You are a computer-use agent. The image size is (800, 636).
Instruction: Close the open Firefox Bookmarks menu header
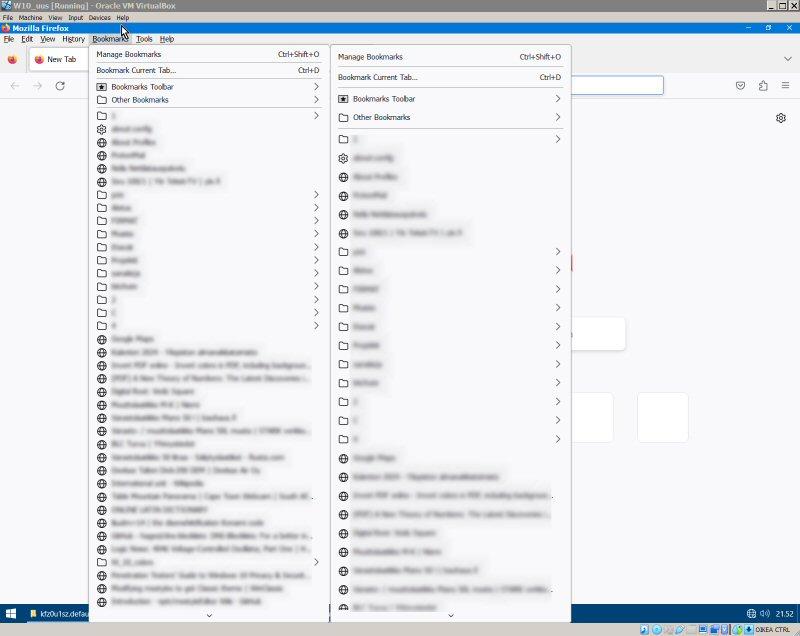point(110,39)
